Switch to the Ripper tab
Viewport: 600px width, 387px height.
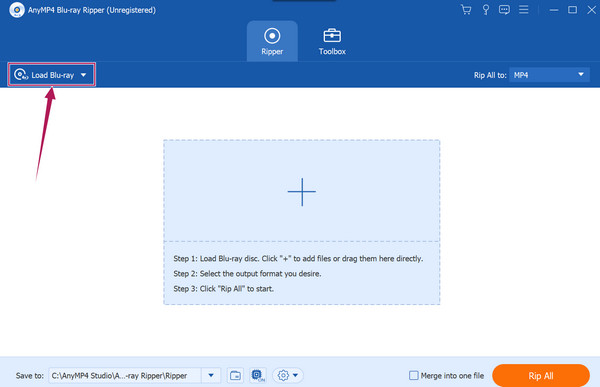272,41
